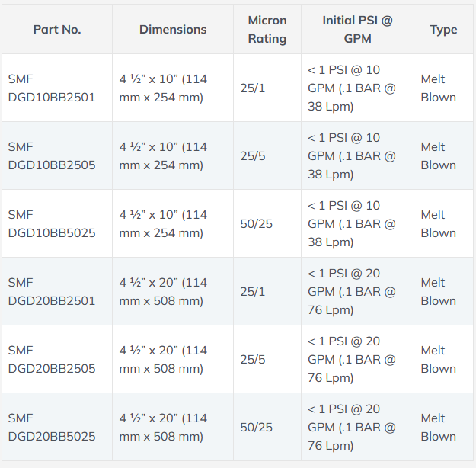Select the 25/5 micron rating for DGD10BB2505
The image size is (476, 468).
253,155
